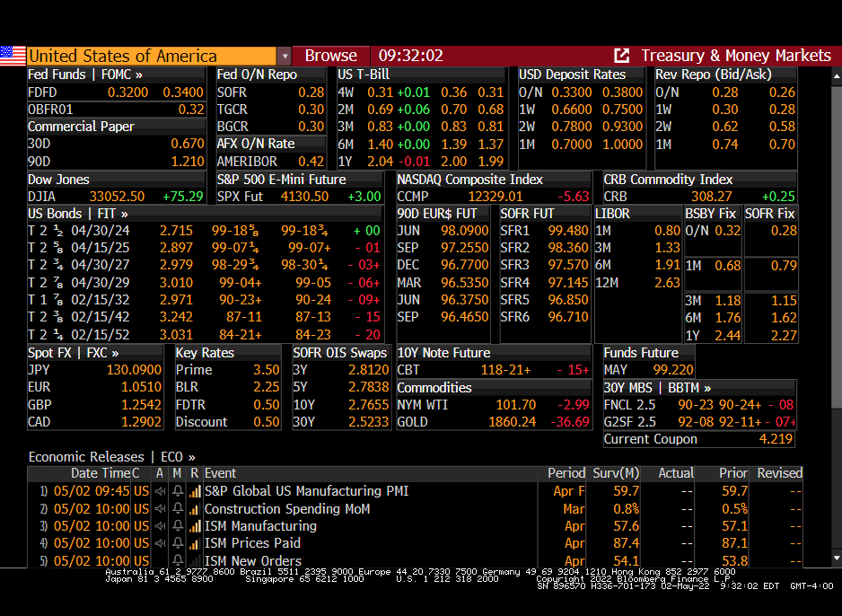Screen dimensions: 842x616
Task: Sort by the Date Time column header
Action: [101, 473]
